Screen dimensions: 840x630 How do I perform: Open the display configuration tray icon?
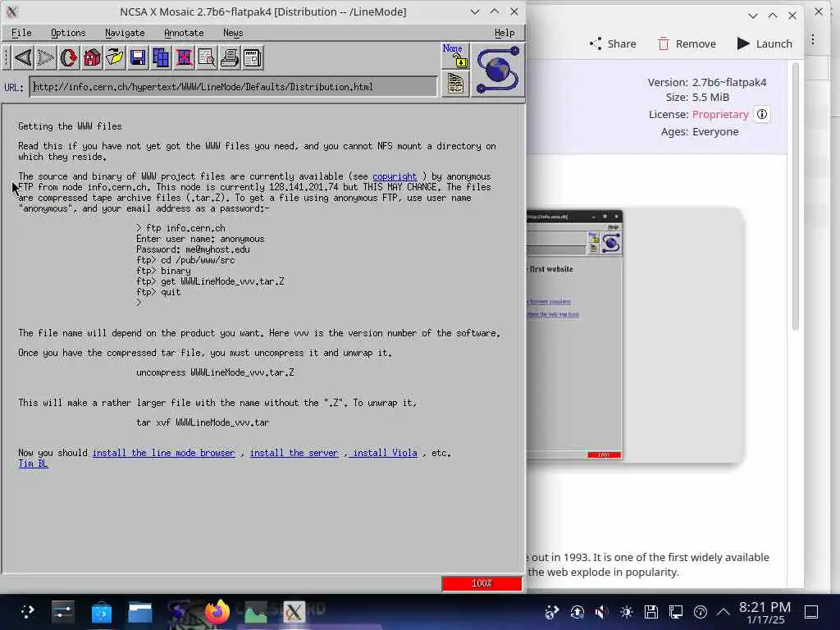click(676, 612)
